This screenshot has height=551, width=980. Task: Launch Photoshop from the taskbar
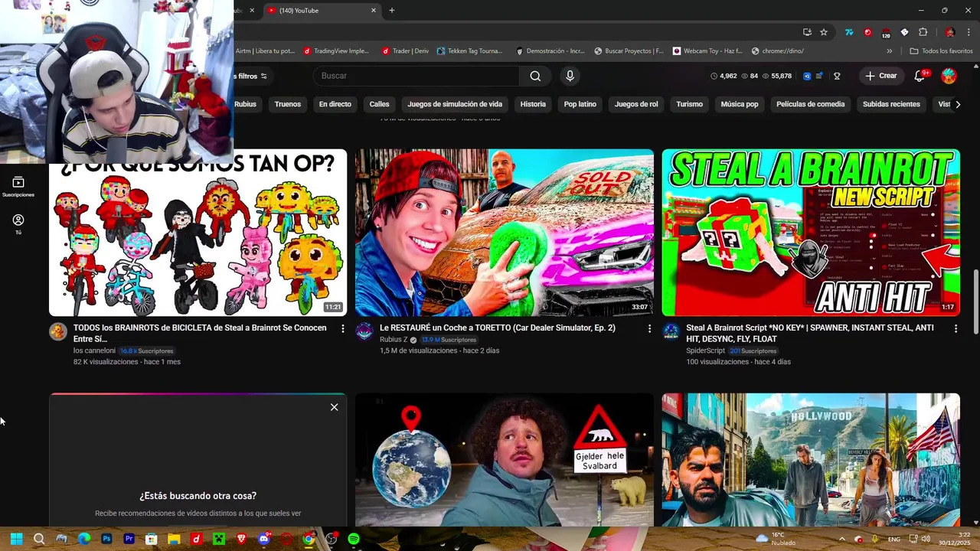(x=106, y=539)
